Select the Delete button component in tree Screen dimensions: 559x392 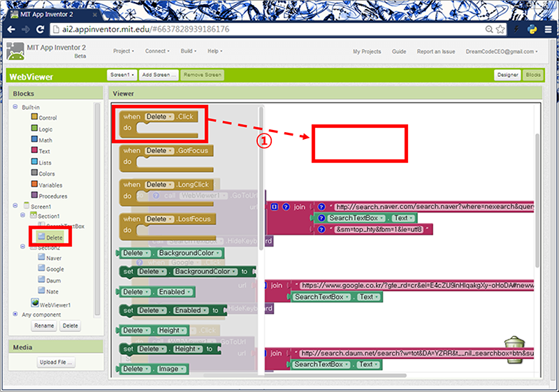(50, 238)
